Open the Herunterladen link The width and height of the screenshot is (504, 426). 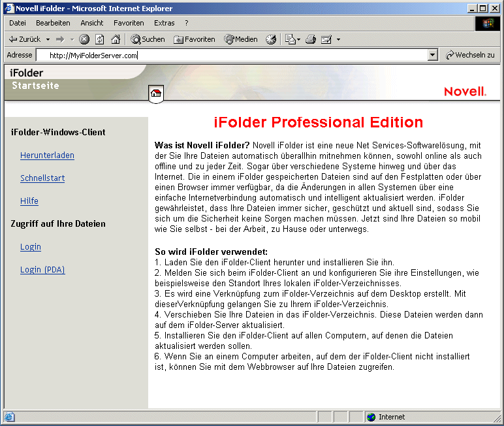coord(47,155)
